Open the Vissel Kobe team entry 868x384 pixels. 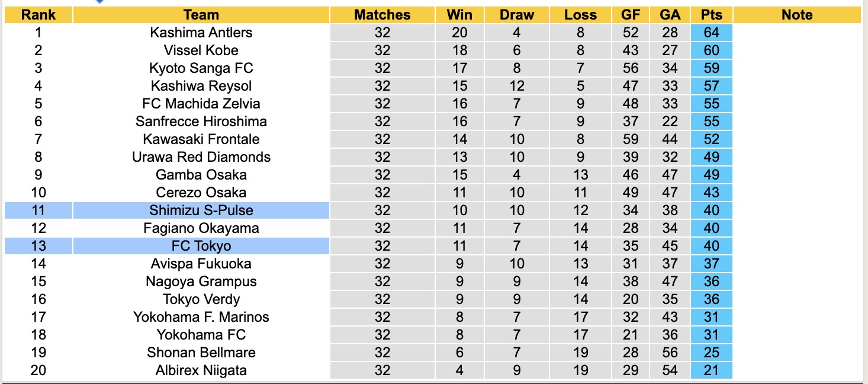pos(201,50)
